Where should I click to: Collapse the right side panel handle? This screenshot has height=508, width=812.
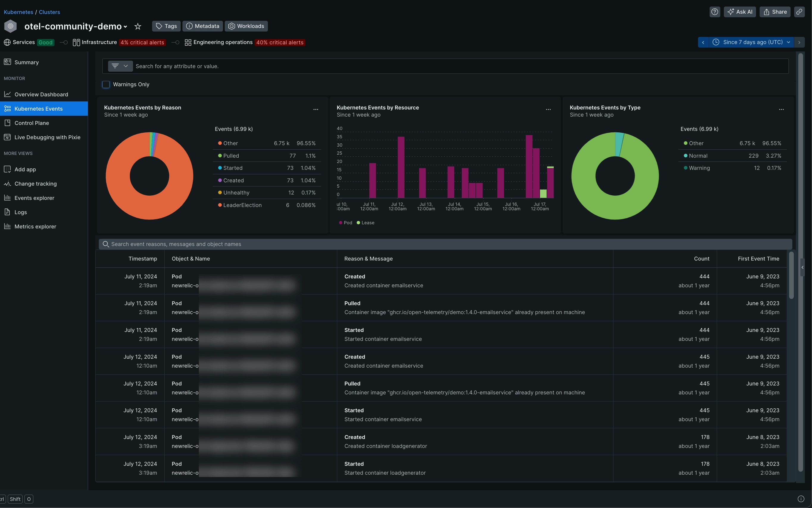pyautogui.click(x=802, y=267)
